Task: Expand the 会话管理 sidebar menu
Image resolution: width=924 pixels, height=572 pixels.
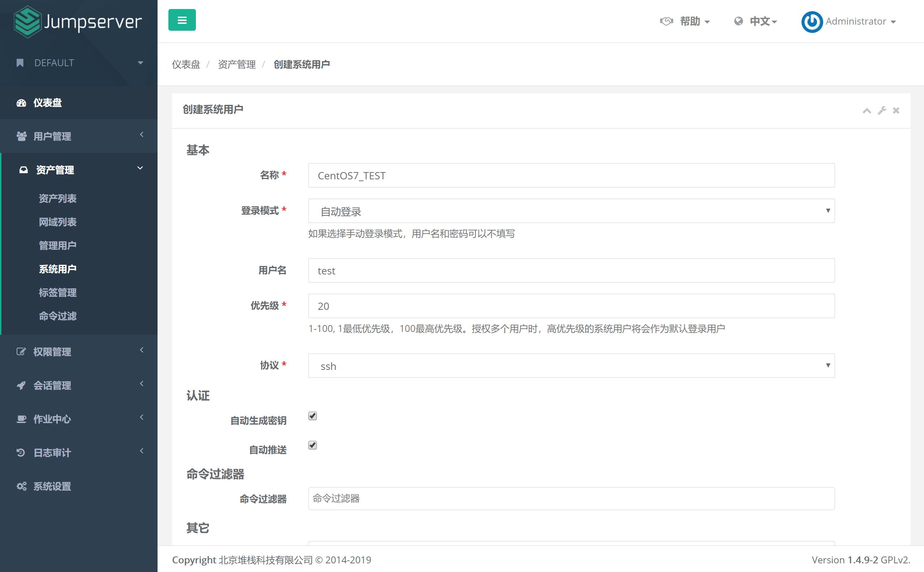Action: coord(79,385)
